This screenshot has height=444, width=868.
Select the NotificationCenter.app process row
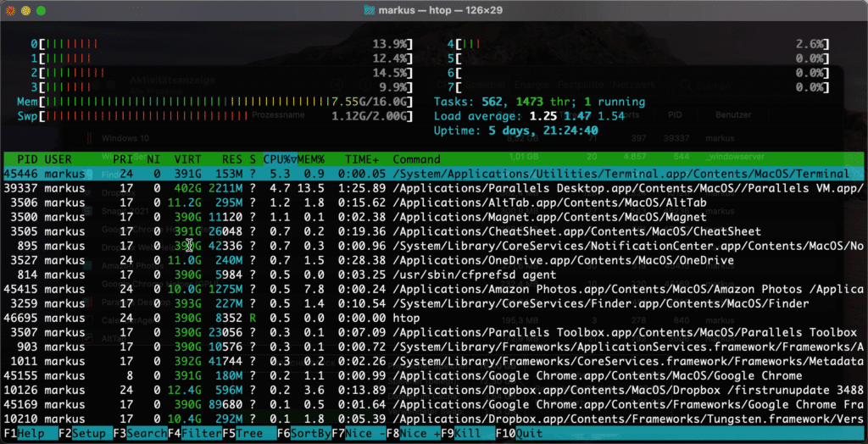pos(433,246)
